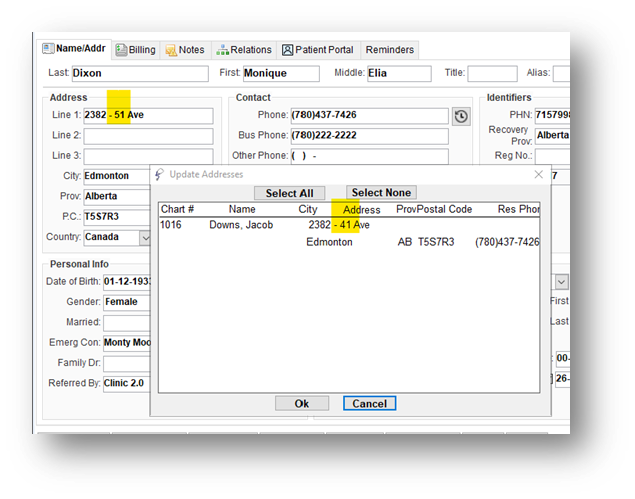Click the phone history clock icon

pyautogui.click(x=461, y=117)
